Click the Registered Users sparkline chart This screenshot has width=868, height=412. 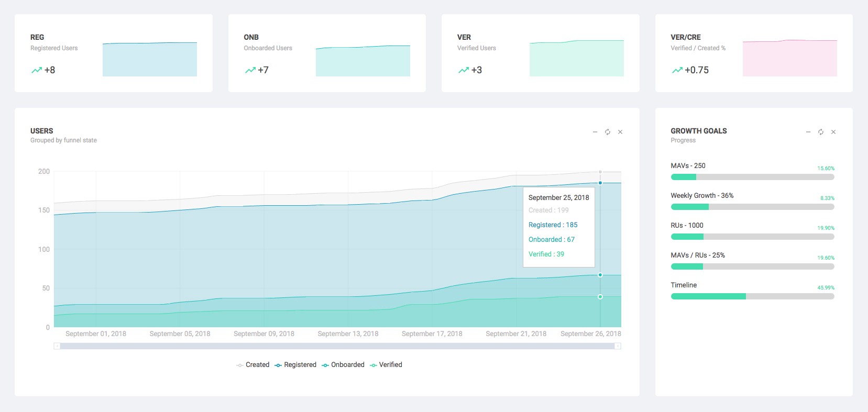click(x=150, y=59)
